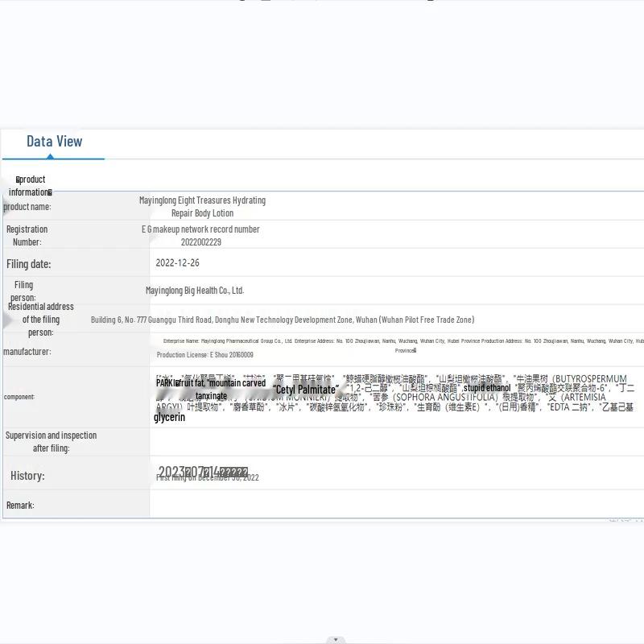Select the Guanggu Third Road address text
644x644 pixels.
[x=283, y=320]
